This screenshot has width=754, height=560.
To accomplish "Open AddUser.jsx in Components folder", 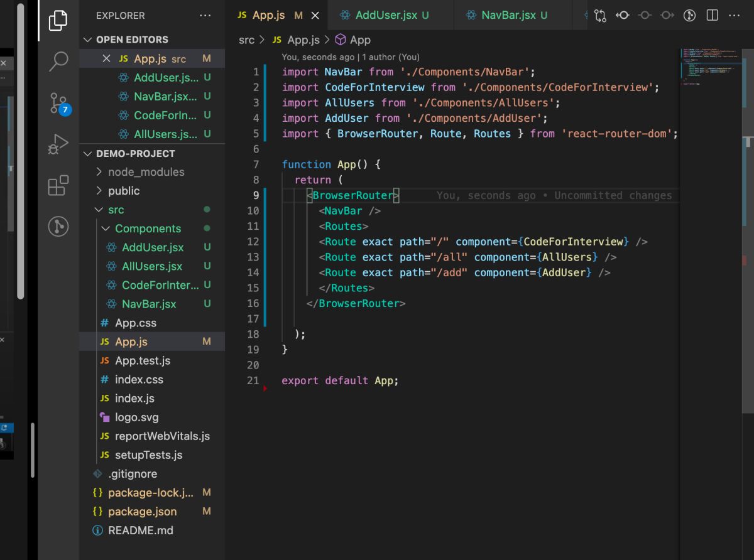I will coord(152,247).
